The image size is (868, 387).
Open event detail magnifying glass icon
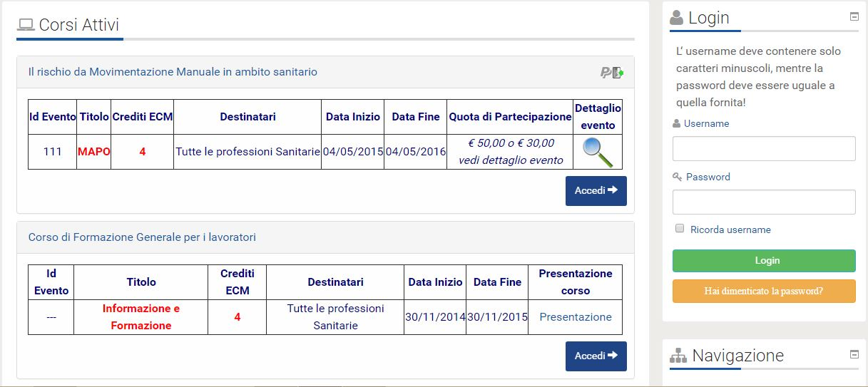coord(598,152)
